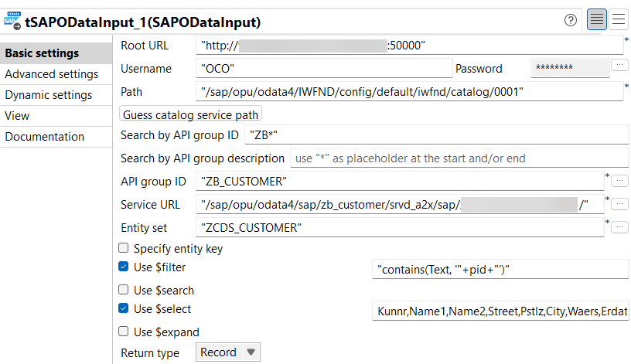
Task: Open the Dynamic settings tab
Action: click(49, 95)
